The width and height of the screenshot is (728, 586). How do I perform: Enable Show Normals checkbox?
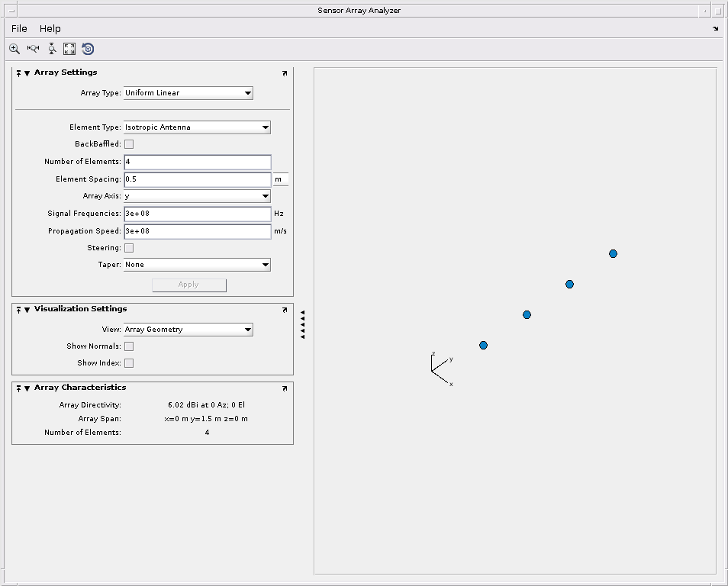pyautogui.click(x=129, y=346)
